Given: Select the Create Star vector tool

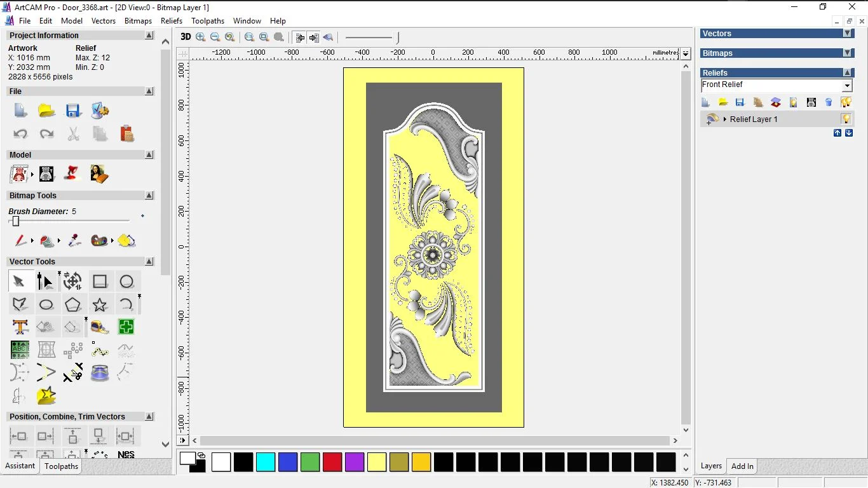Looking at the screenshot, I should (100, 305).
